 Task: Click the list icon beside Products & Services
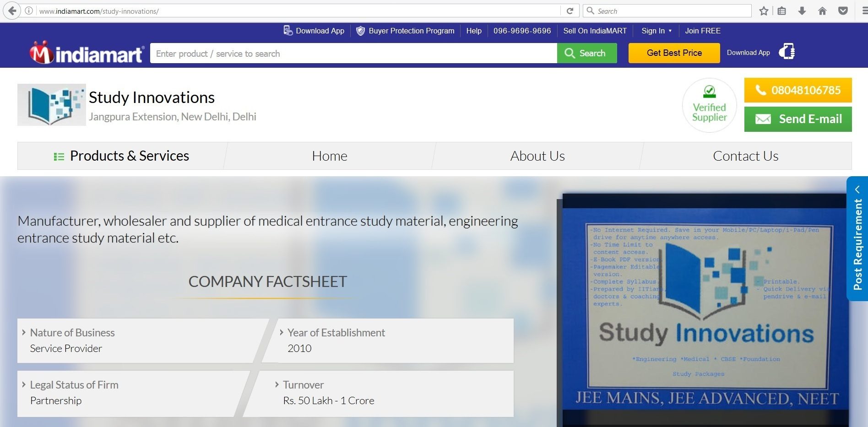click(x=59, y=157)
